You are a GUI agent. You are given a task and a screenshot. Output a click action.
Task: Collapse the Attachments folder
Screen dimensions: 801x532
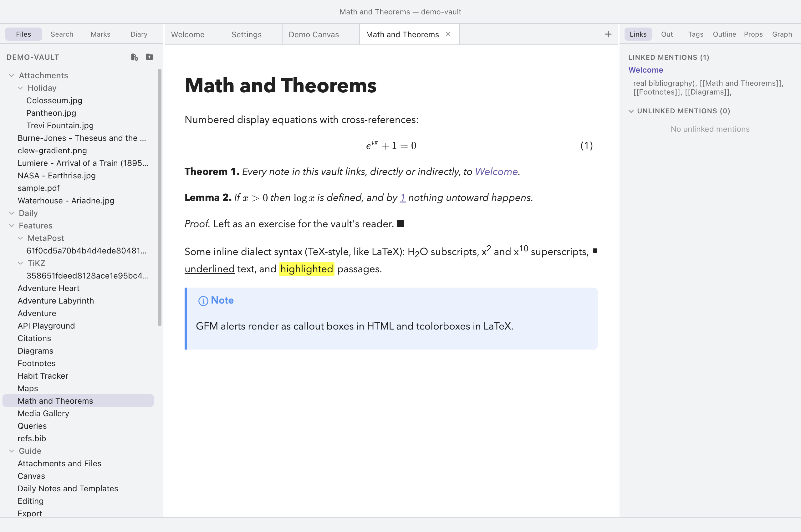pyautogui.click(x=12, y=75)
